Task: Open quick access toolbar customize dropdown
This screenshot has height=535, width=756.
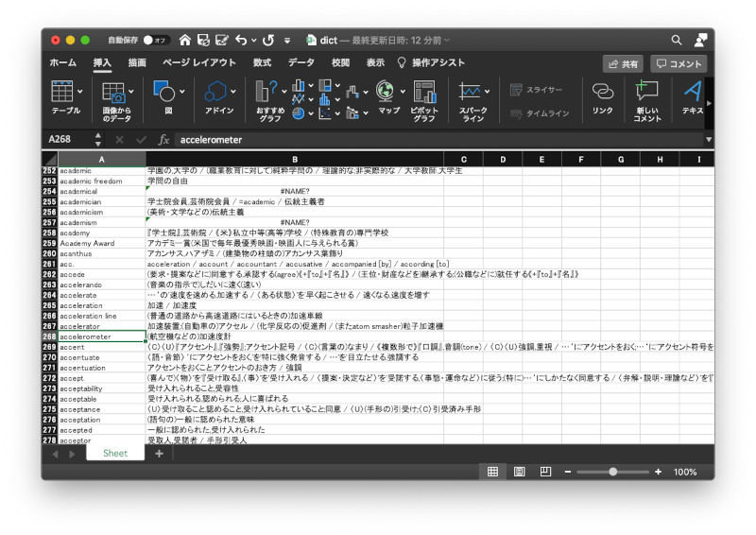Action: (x=287, y=41)
